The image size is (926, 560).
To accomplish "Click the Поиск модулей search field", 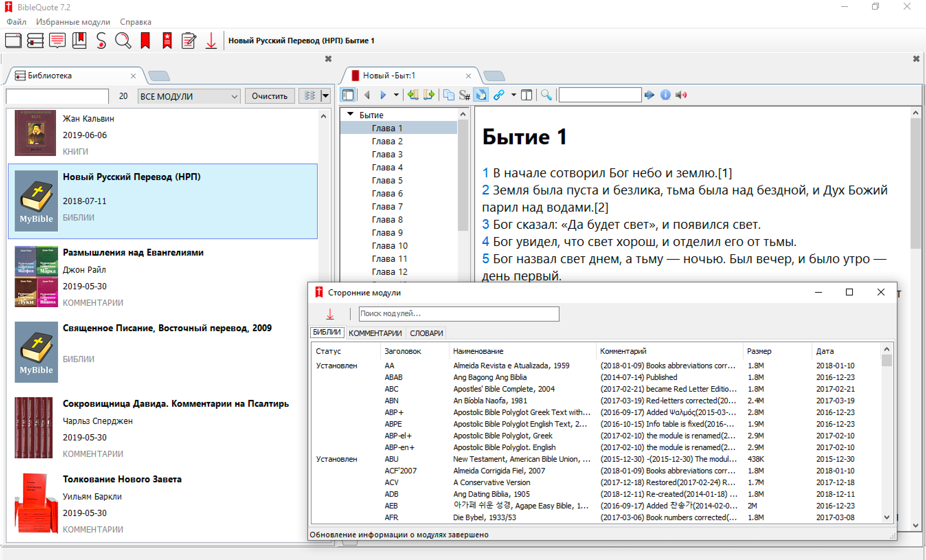I will (459, 313).
